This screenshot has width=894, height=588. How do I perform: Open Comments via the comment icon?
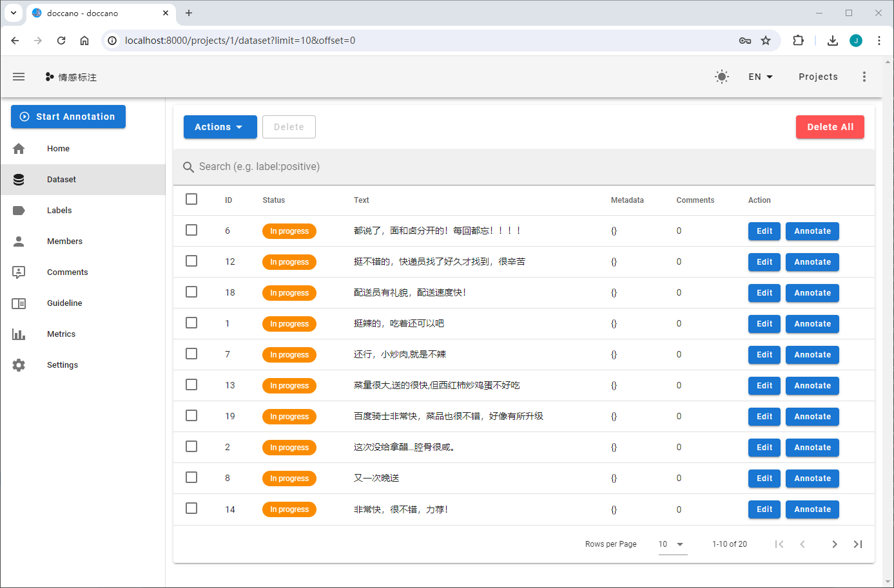click(x=19, y=272)
